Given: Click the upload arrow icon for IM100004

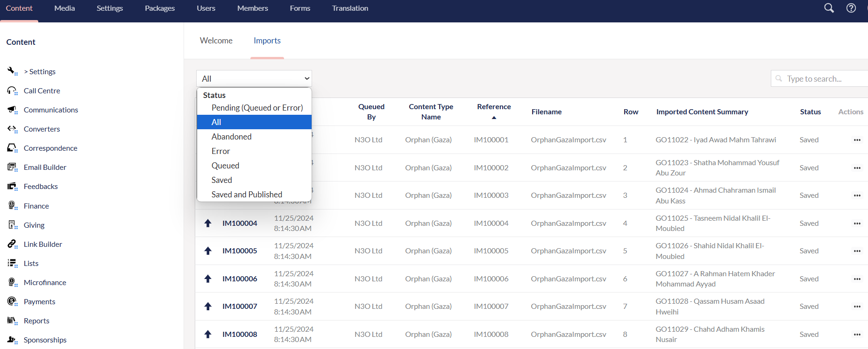Looking at the screenshot, I should coord(208,223).
